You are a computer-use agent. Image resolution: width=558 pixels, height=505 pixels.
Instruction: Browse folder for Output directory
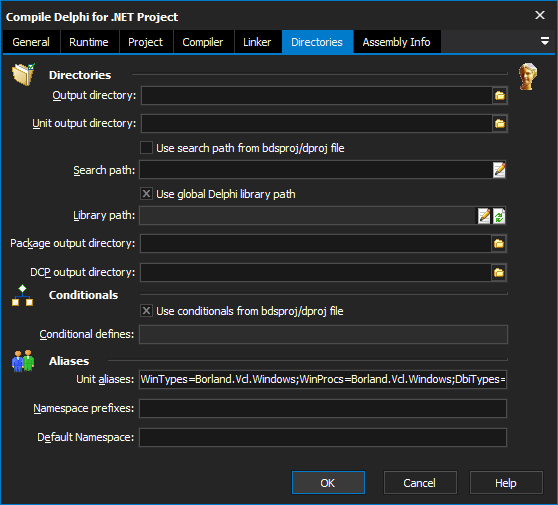tap(500, 95)
